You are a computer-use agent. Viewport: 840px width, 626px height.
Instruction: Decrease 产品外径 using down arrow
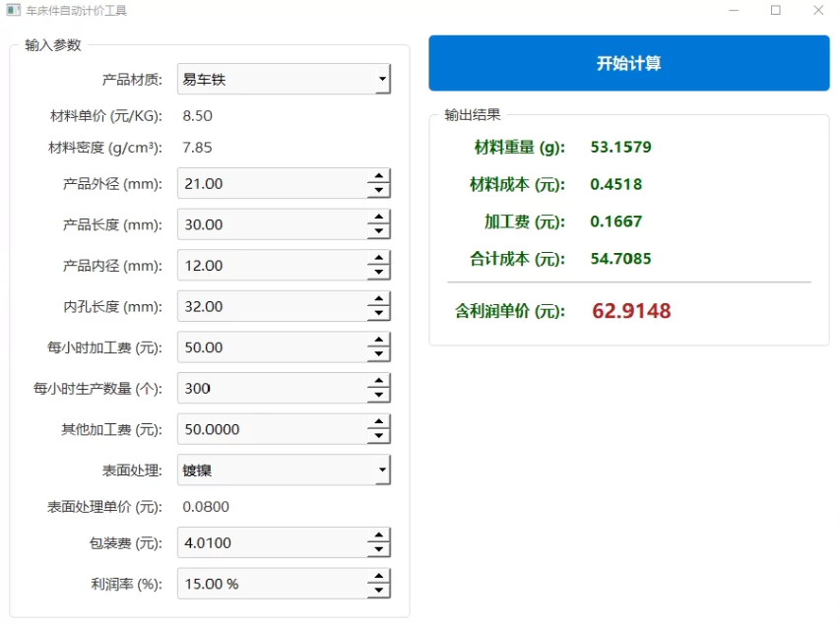[378, 191]
